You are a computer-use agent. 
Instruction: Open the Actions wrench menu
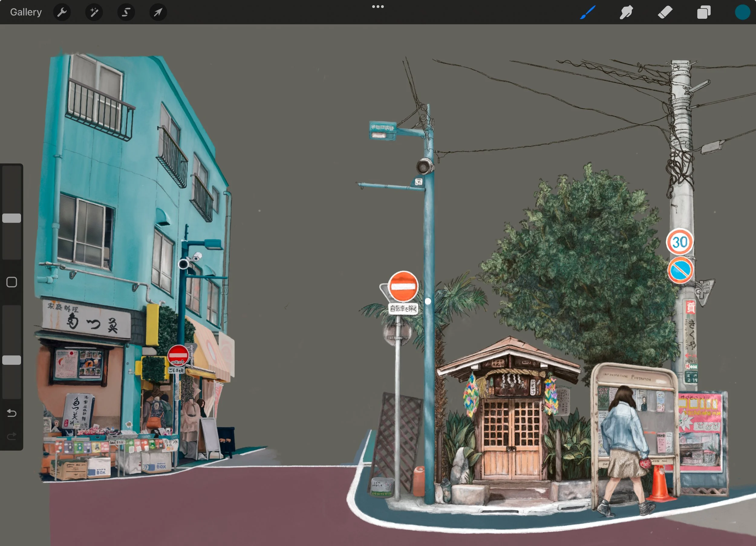[x=62, y=12]
